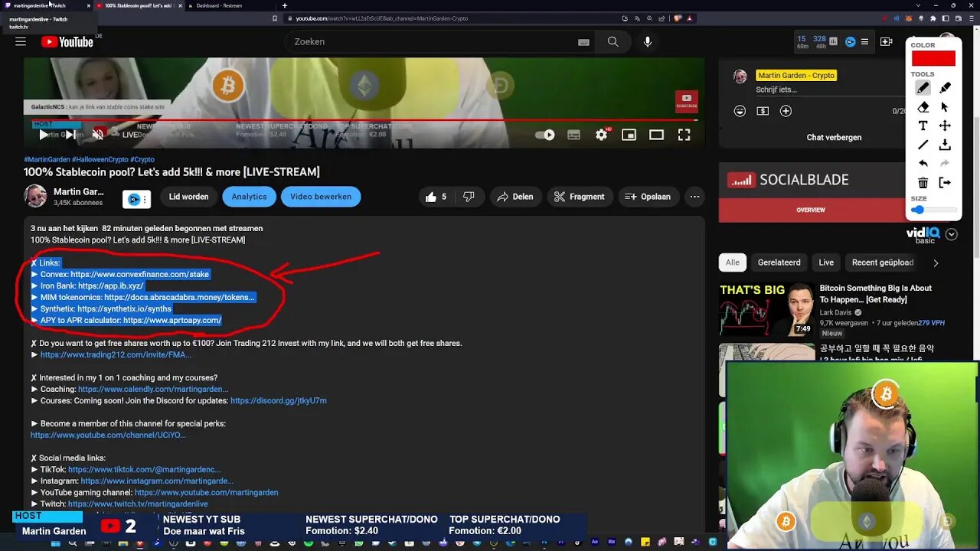Open the Trading212 invite link
The image size is (980, 551).
(116, 354)
